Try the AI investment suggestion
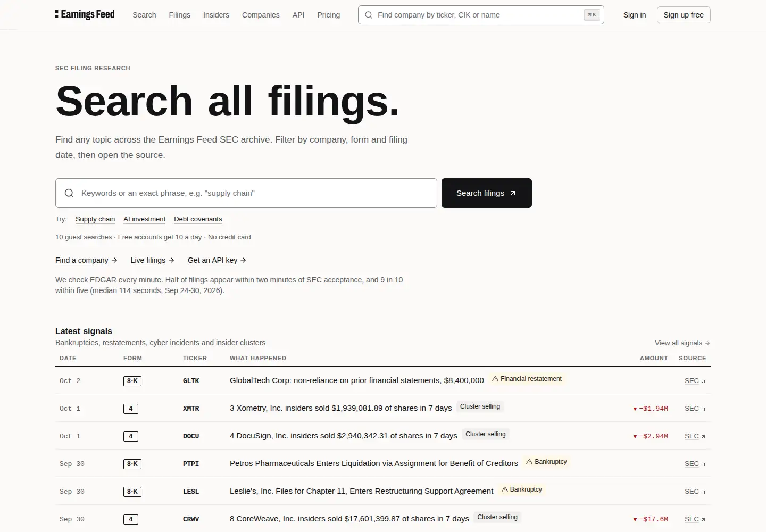 point(144,219)
